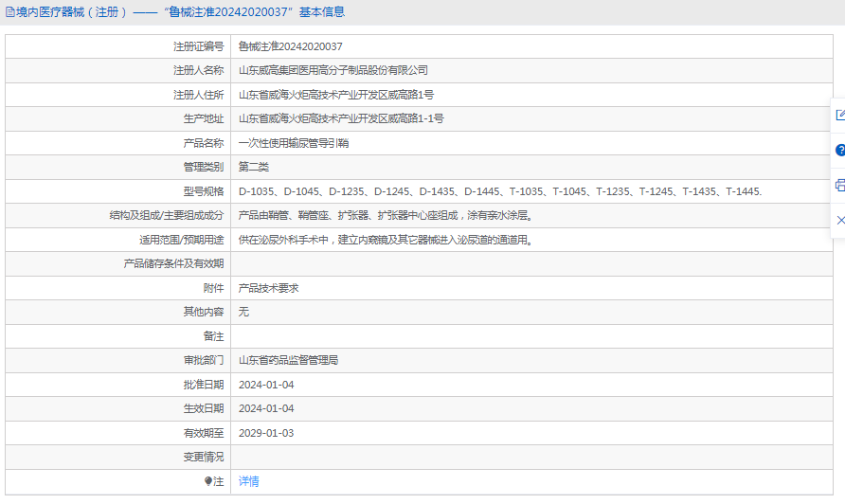The height and width of the screenshot is (504, 845).
Task: Click the 变更情况 label
Action: click(x=203, y=457)
